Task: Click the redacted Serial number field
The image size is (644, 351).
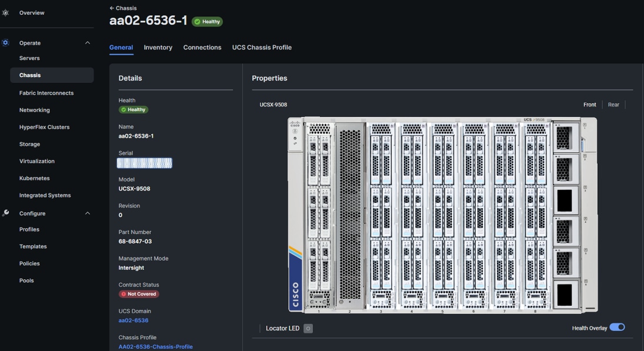Action: [145, 163]
